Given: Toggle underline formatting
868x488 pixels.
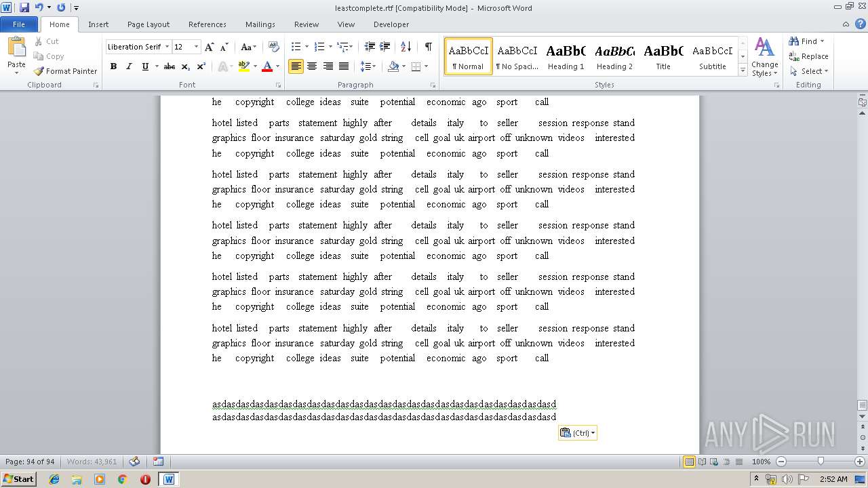Looking at the screenshot, I should pyautogui.click(x=145, y=66).
